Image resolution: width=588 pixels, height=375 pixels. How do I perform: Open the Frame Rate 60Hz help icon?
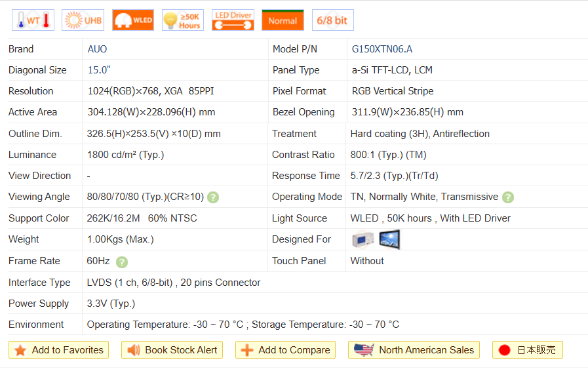click(x=122, y=262)
